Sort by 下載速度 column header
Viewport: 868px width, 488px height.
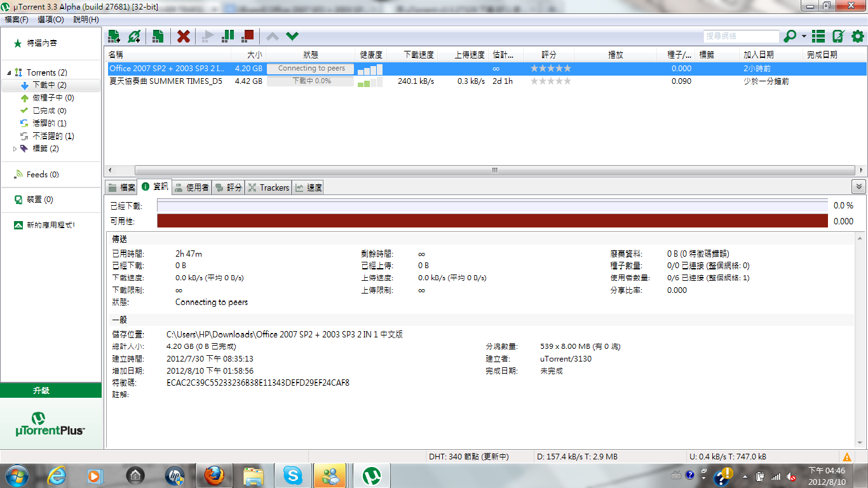[412, 55]
